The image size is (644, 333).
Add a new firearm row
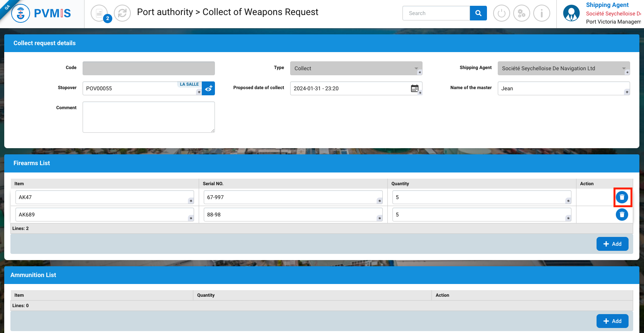click(x=612, y=244)
